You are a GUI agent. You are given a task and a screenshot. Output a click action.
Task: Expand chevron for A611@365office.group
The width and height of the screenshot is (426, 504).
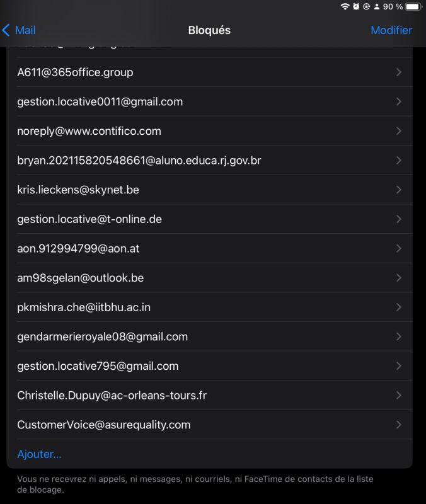click(399, 72)
